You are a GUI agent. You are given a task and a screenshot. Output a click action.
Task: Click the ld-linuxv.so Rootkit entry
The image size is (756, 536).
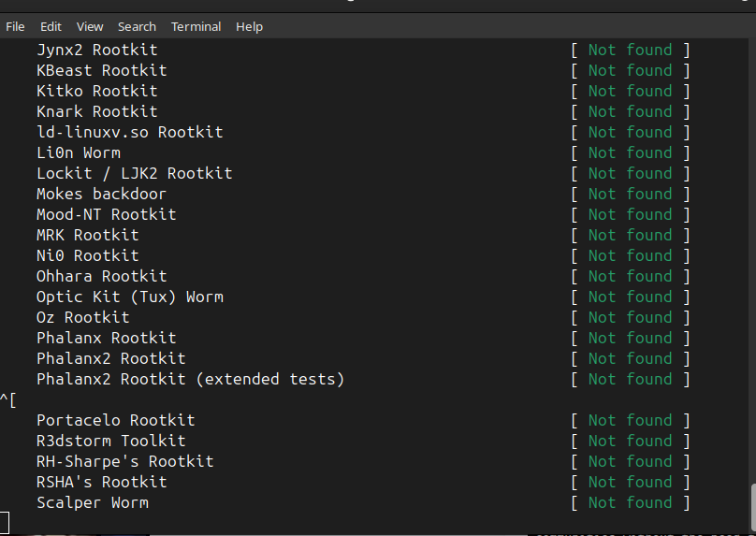[130, 132]
